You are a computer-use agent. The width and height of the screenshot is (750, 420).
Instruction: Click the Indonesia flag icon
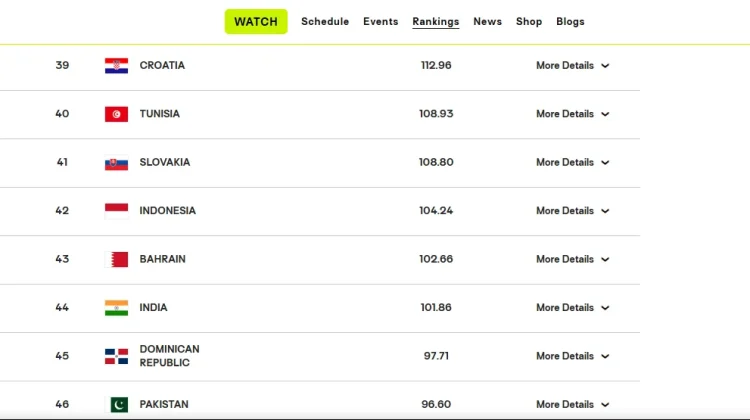point(116,211)
